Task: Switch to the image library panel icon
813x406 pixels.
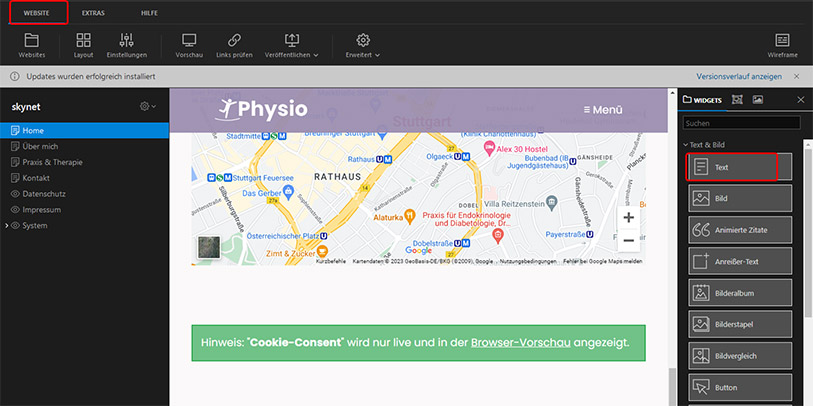Action: click(758, 100)
